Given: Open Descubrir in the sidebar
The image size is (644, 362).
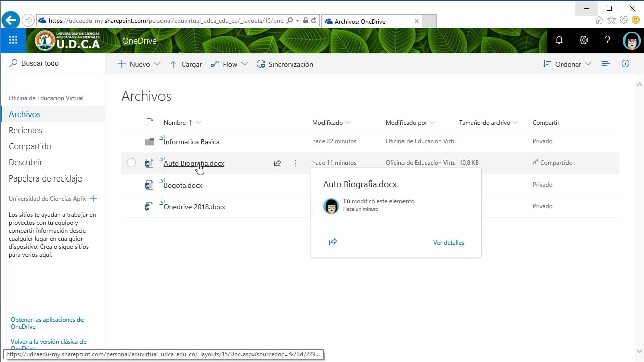Looking at the screenshot, I should (25, 162).
